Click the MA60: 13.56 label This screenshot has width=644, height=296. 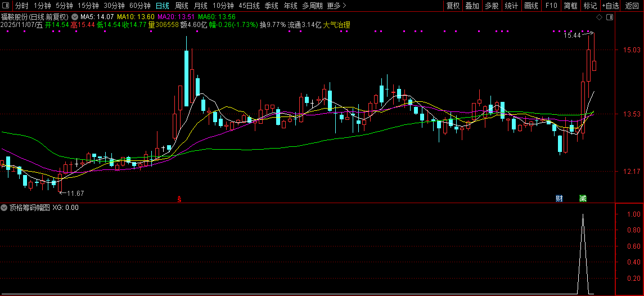point(217,17)
